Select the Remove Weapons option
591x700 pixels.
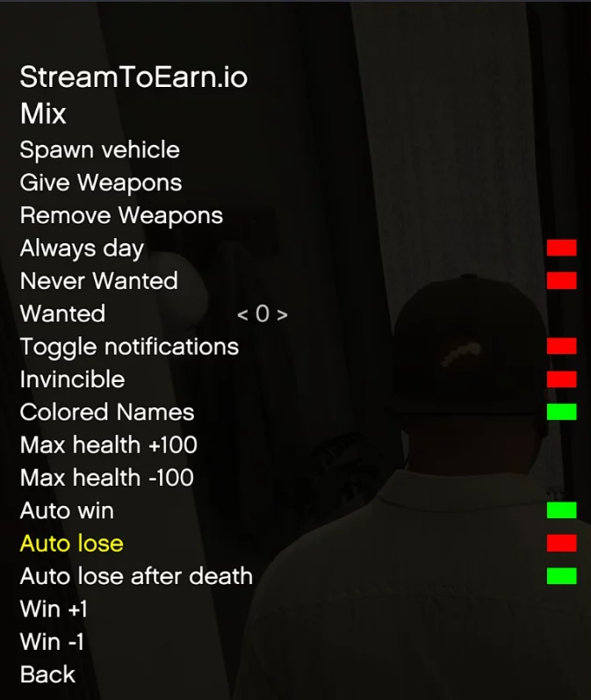tap(121, 215)
